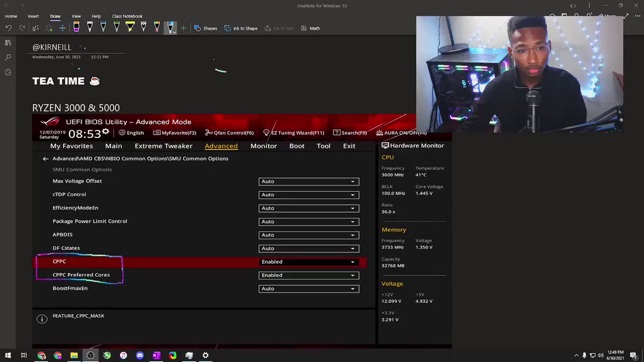Open the BIOS Boot tab

[297, 146]
